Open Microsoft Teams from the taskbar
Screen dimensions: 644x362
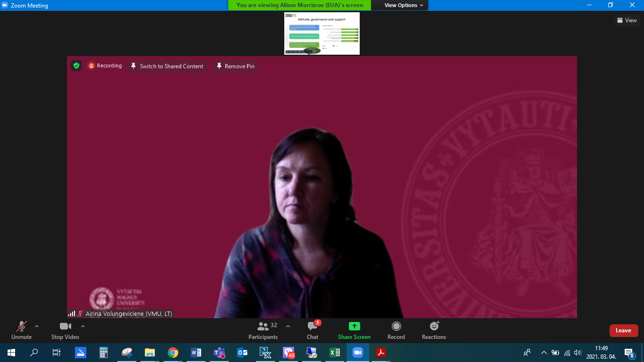(x=219, y=353)
